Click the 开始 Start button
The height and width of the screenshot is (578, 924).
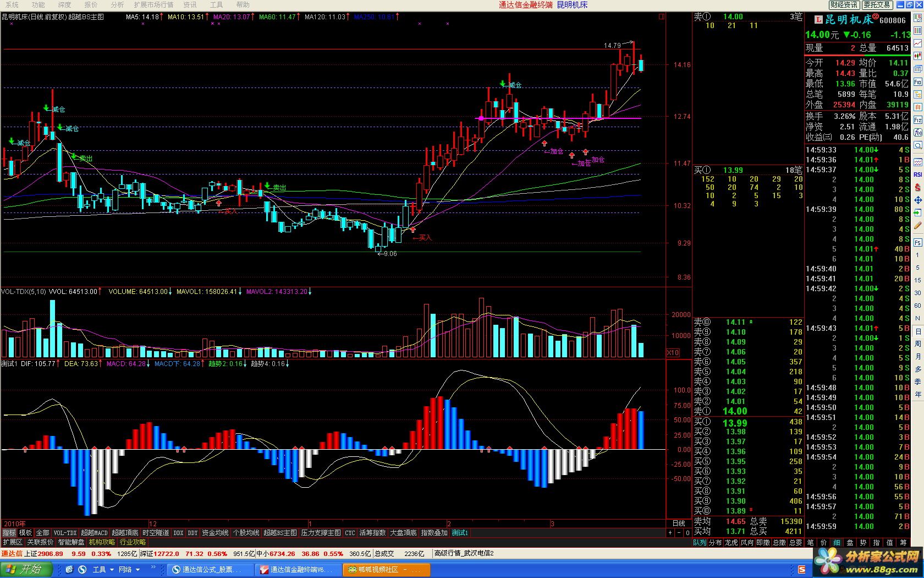point(26,570)
